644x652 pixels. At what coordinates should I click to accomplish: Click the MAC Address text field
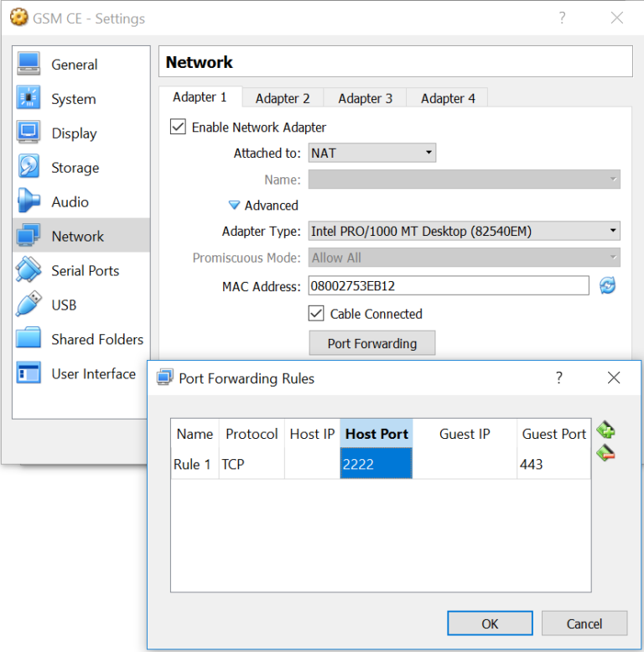tap(448, 286)
